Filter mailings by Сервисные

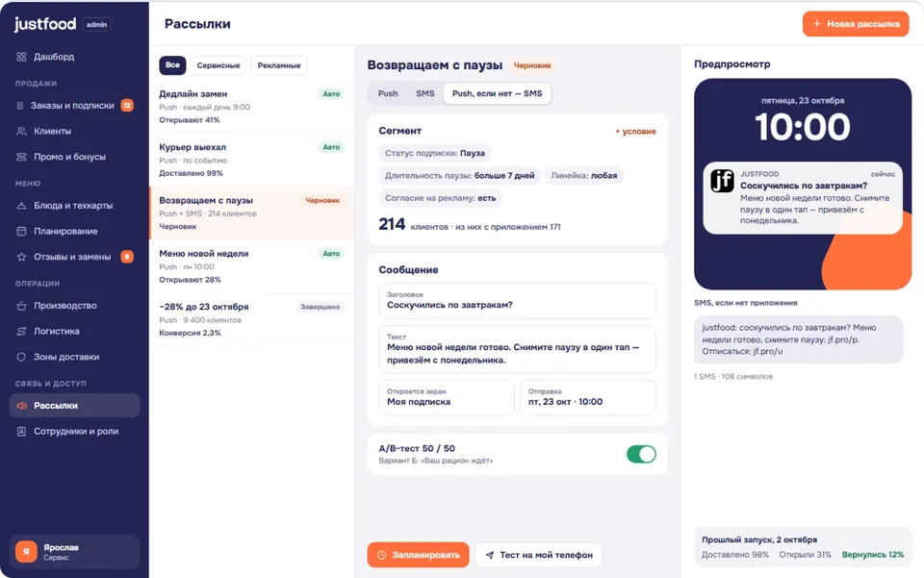tap(218, 65)
